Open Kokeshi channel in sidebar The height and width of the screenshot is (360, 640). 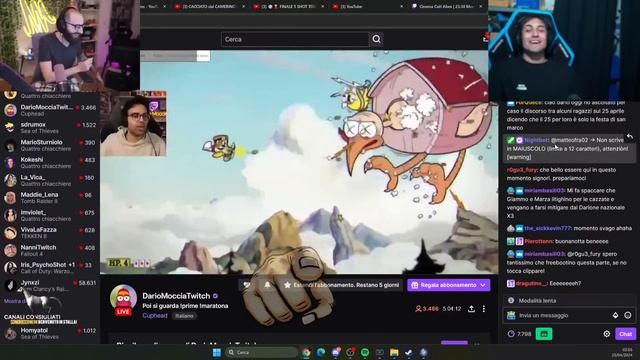[x=50, y=162]
